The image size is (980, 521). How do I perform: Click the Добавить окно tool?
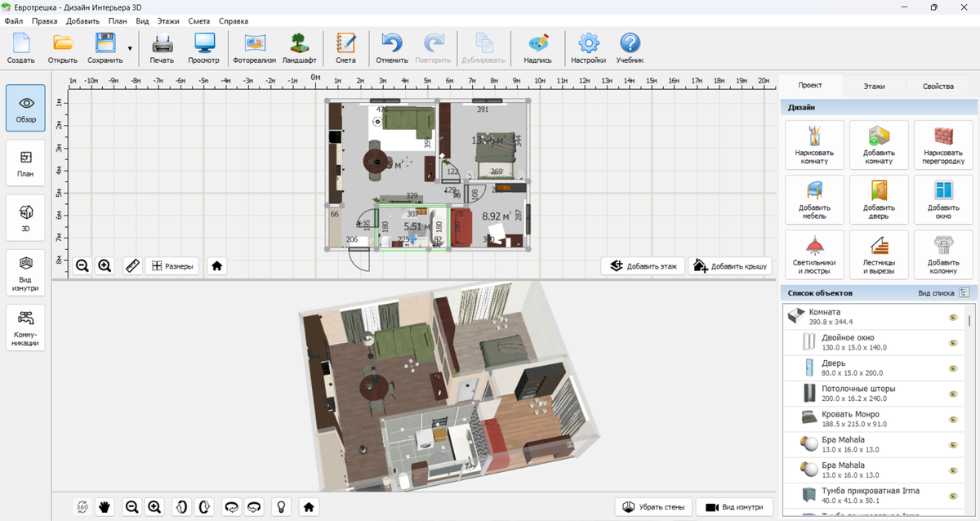coord(943,199)
